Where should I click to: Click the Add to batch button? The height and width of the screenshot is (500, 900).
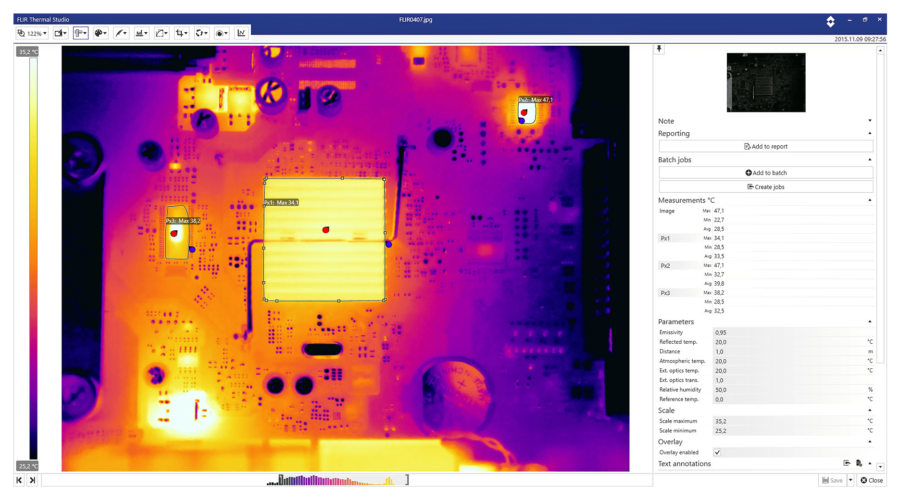point(766,173)
